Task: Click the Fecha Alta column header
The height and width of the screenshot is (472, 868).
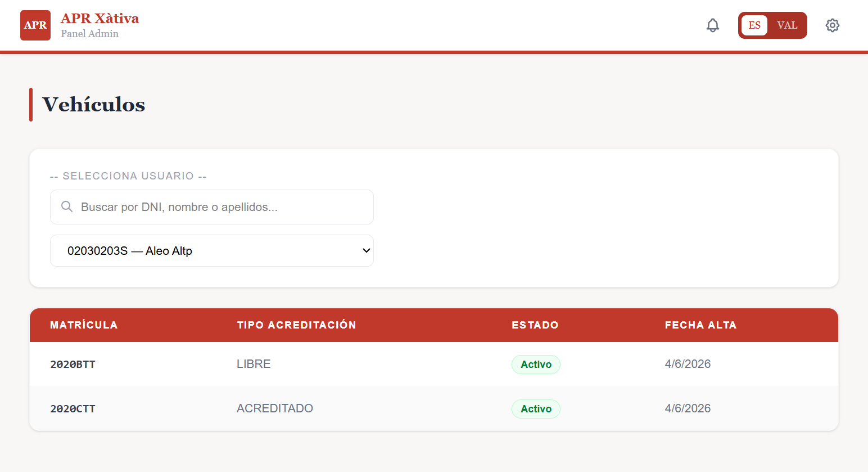Action: point(700,325)
